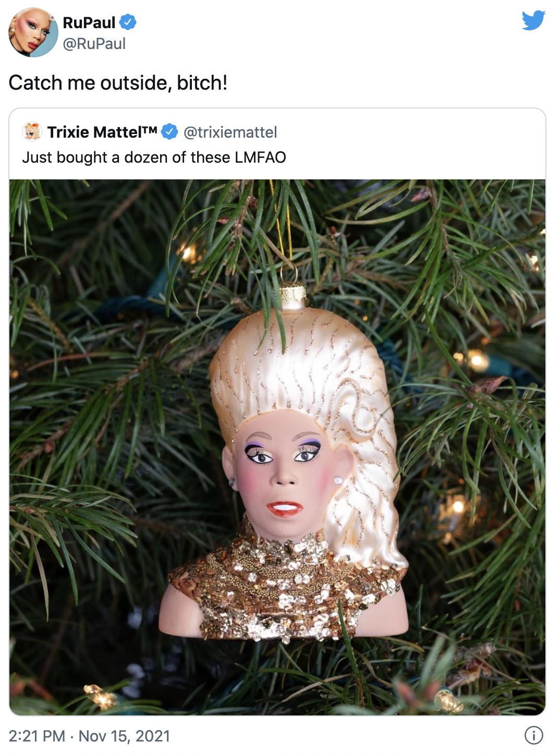This screenshot has height=754, width=560.
Task: Click RuPaul's blue verified badge
Action: click(x=128, y=22)
